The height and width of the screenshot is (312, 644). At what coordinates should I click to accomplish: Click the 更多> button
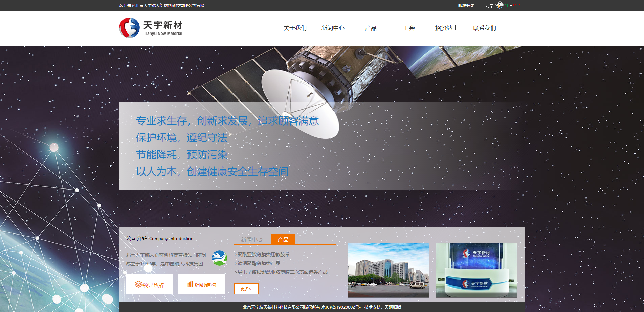(x=246, y=289)
